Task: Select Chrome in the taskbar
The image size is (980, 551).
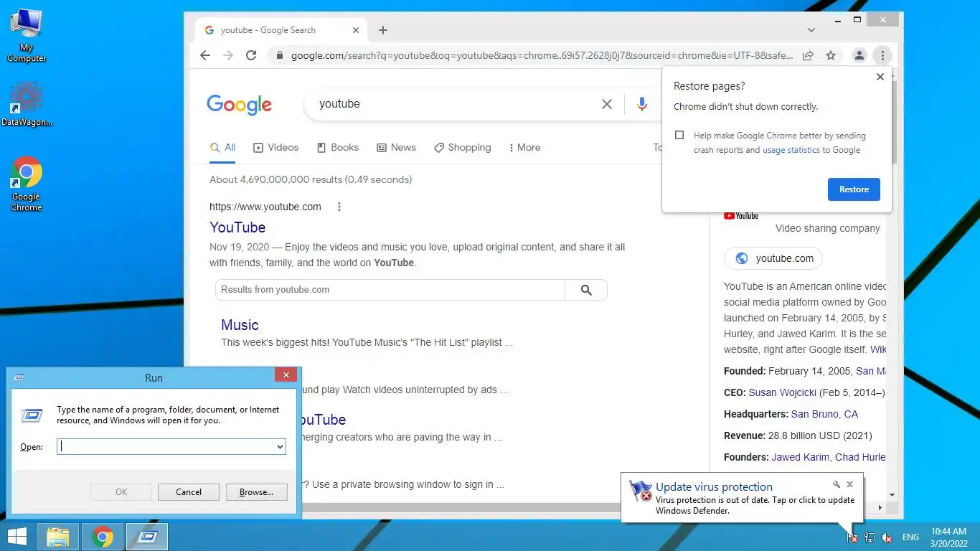Action: 103,537
